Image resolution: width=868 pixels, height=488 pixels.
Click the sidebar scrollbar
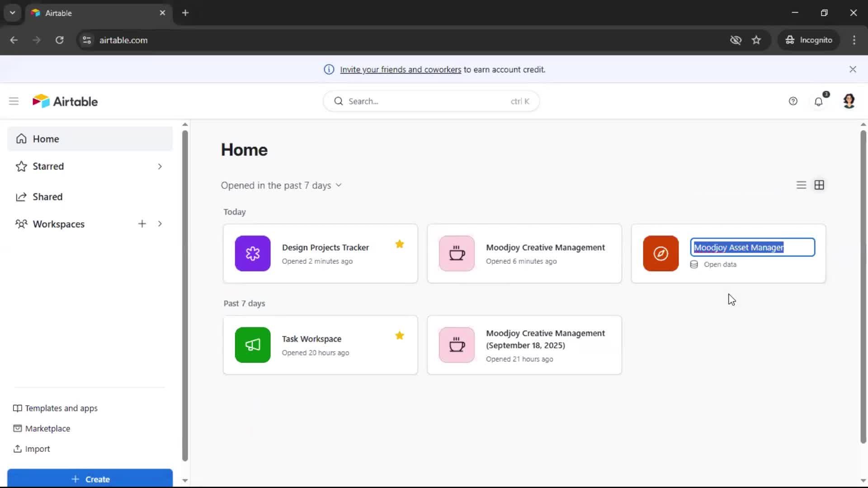pos(185,296)
